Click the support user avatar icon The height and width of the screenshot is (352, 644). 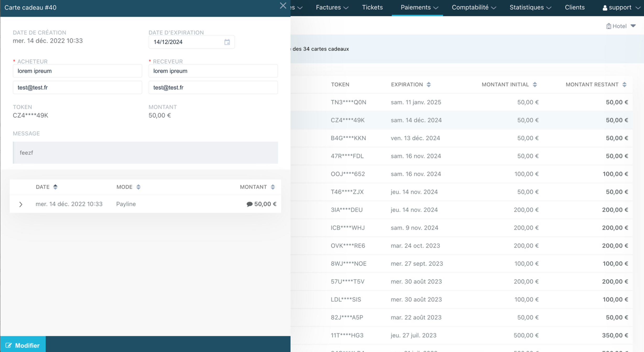point(605,8)
